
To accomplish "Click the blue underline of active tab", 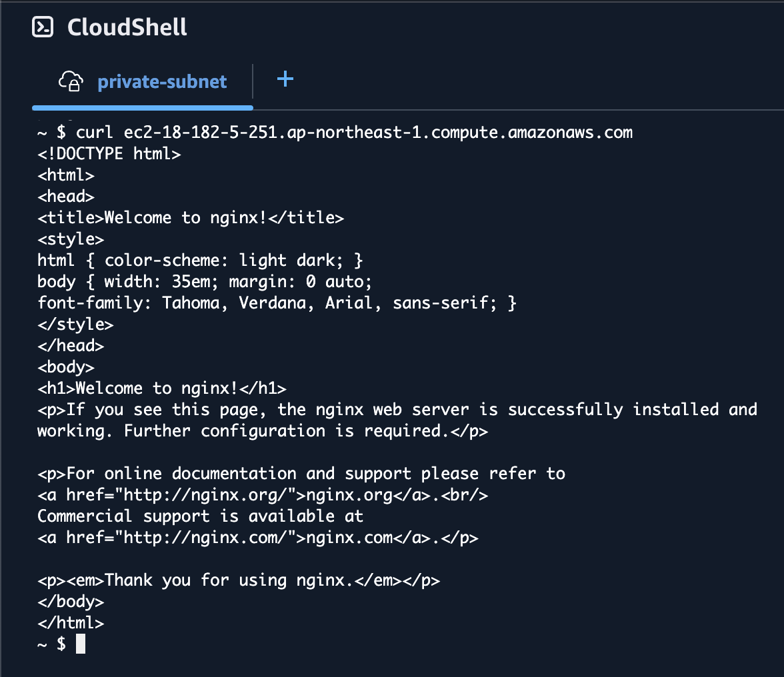I will [x=143, y=107].
